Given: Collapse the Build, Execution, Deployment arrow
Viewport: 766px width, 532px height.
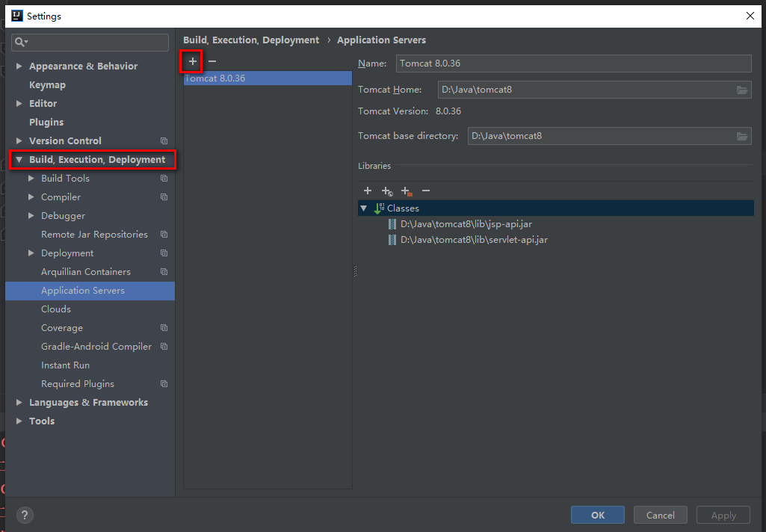Looking at the screenshot, I should pos(19,160).
